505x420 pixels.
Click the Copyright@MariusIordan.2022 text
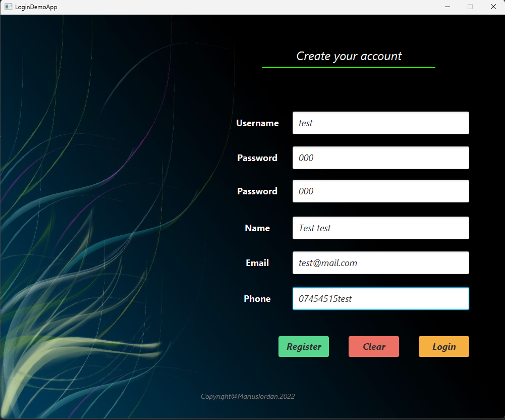point(248,396)
